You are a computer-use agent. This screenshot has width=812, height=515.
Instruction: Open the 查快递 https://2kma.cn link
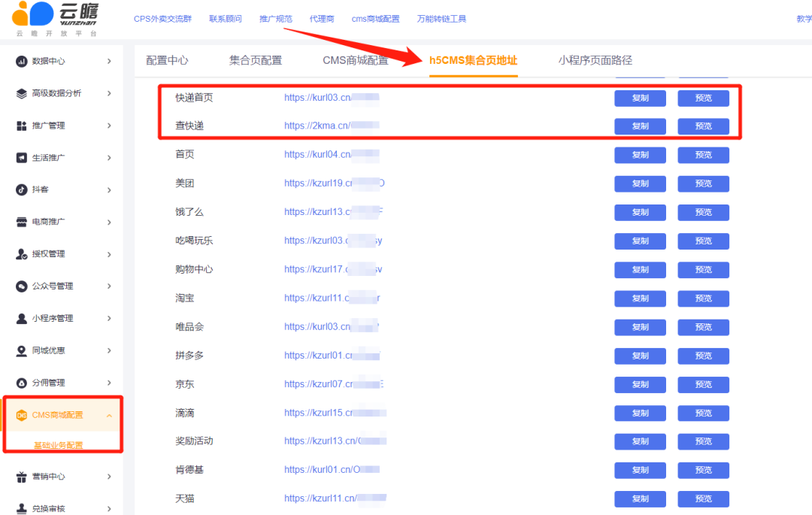tap(332, 126)
